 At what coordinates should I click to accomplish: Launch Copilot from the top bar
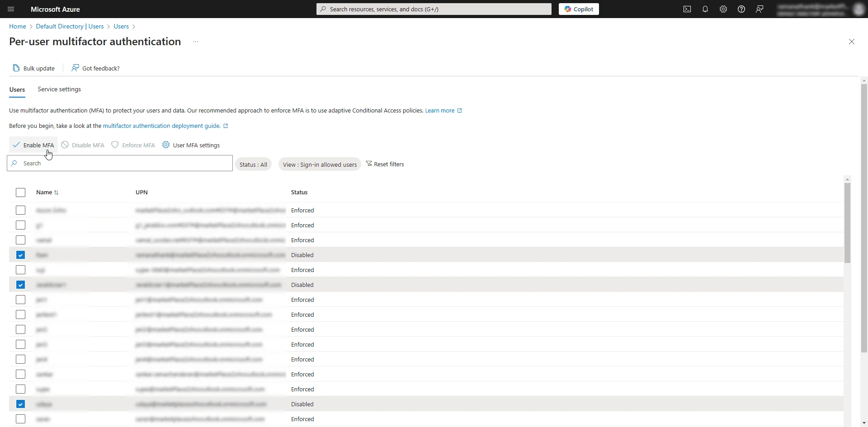pyautogui.click(x=579, y=9)
